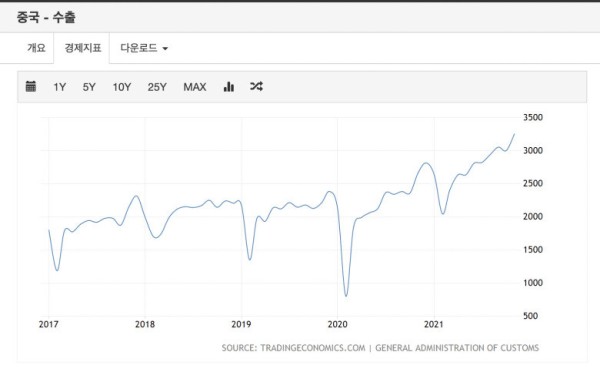Expand the 다운로드 dropdown menu
The width and height of the screenshot is (600, 372).
(144, 48)
